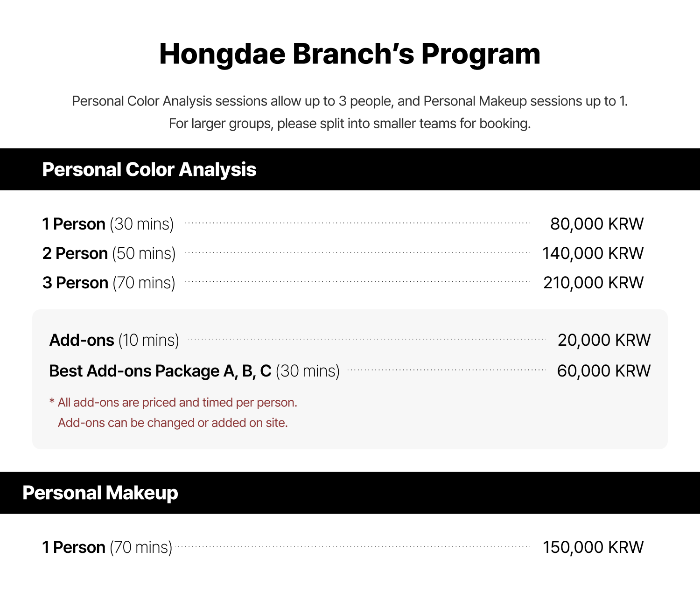
Task: Choose the 1 Person (30 mins) option
Action: pos(108,224)
